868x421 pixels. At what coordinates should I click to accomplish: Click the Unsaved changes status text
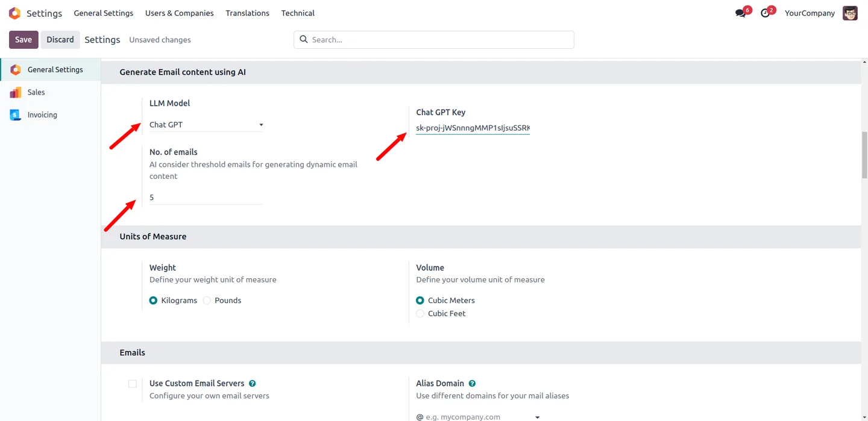pyautogui.click(x=160, y=40)
